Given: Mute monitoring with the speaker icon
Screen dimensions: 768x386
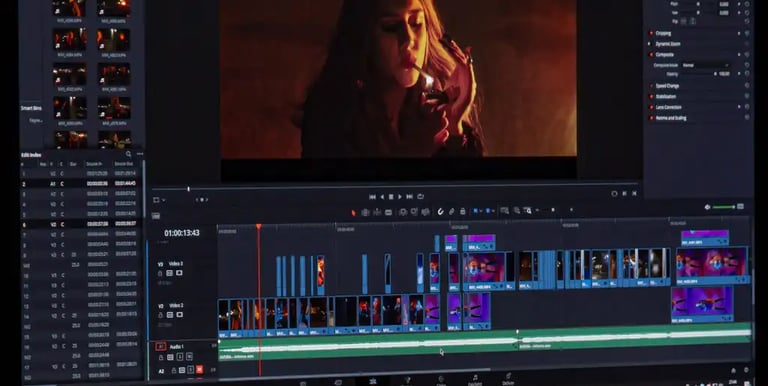Looking at the screenshot, I should click(x=707, y=207).
